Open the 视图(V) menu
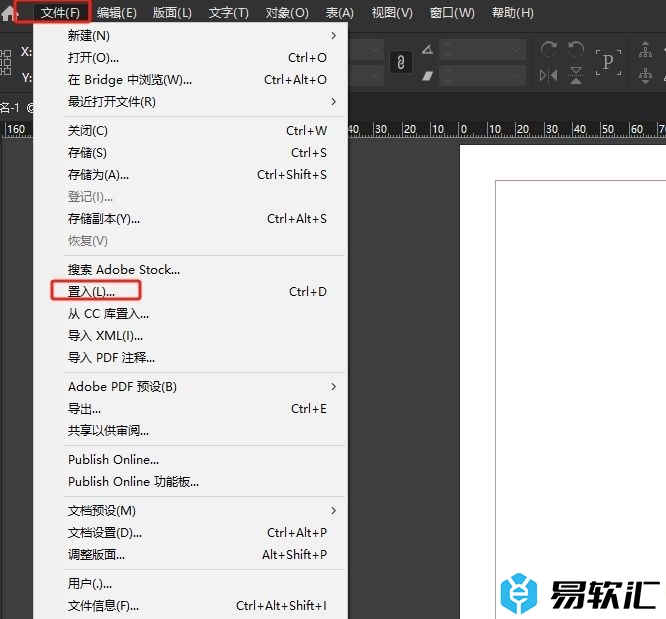The width and height of the screenshot is (666, 619). pyautogui.click(x=392, y=13)
